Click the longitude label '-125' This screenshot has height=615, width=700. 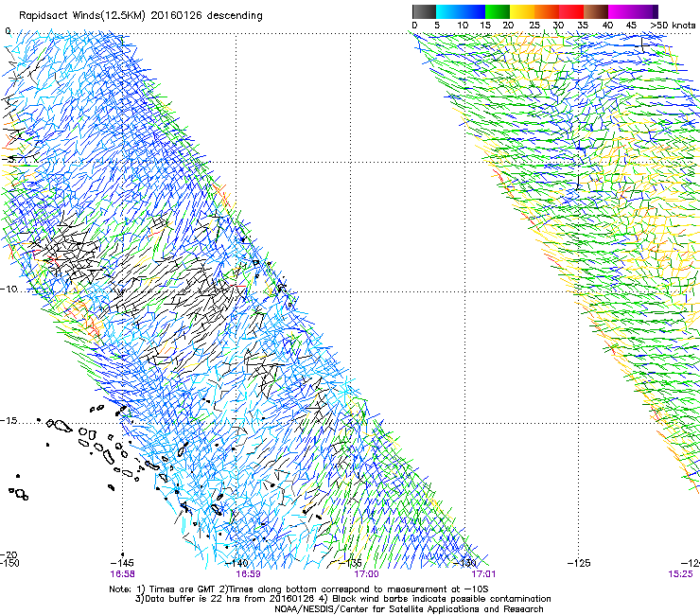tap(579, 563)
